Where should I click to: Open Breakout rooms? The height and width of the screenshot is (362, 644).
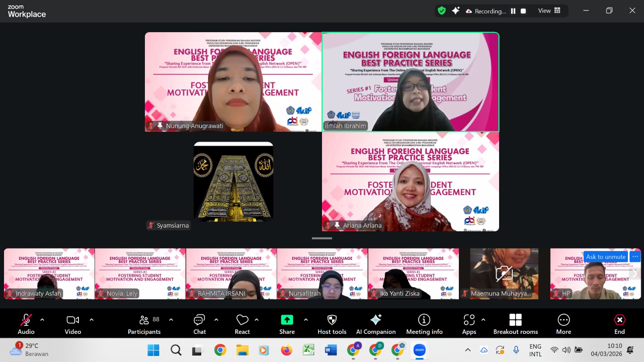pos(515,324)
